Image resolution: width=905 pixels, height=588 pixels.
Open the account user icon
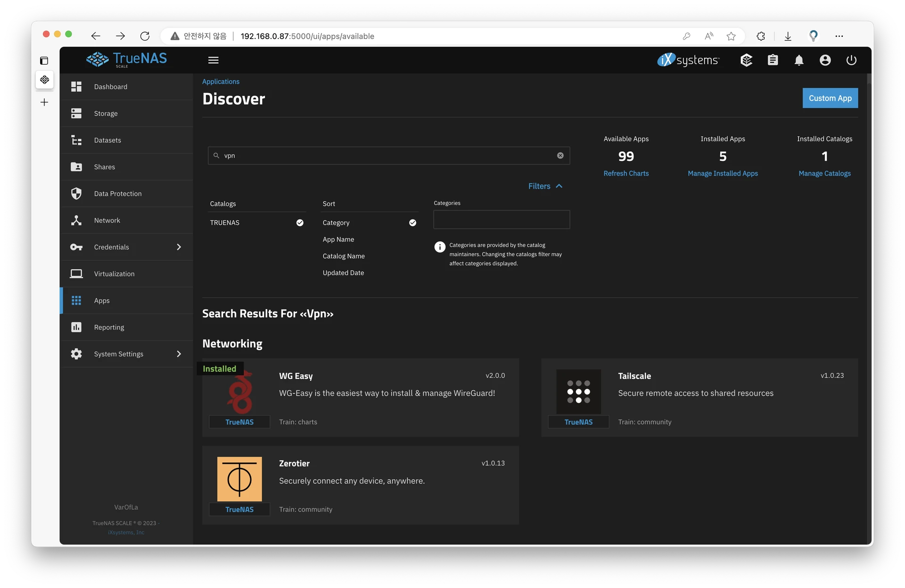[825, 60]
